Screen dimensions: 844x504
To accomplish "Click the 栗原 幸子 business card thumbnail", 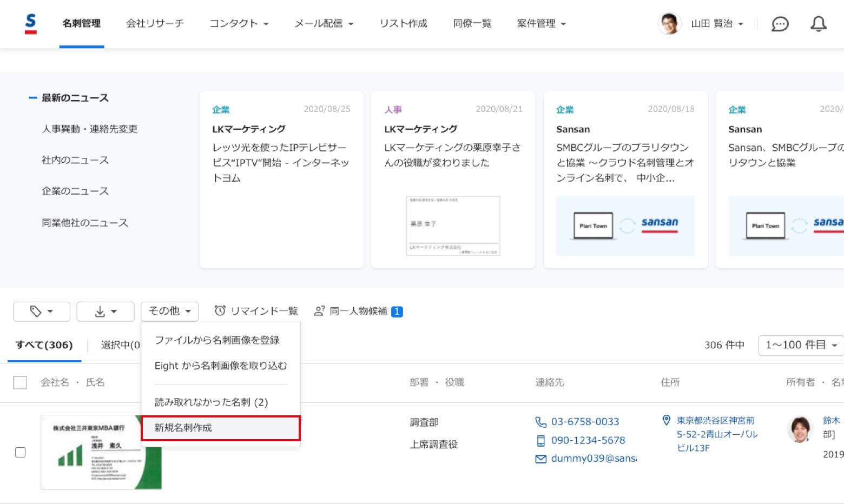I will 453,226.
